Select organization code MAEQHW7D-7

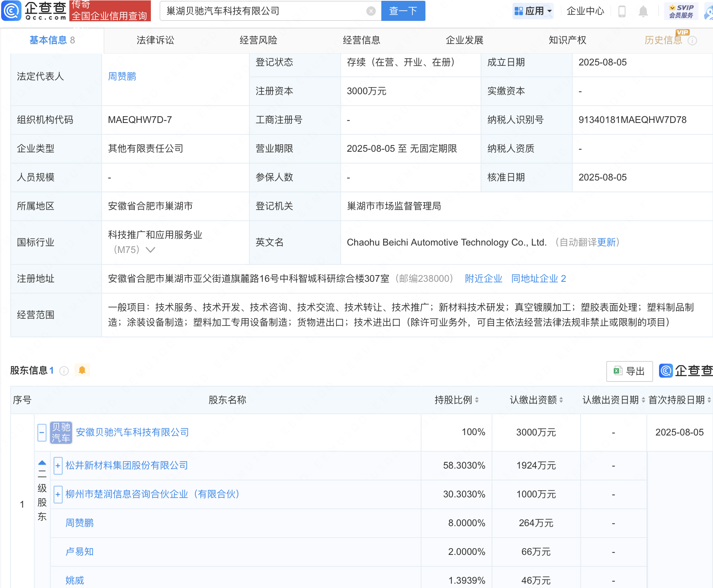[140, 120]
